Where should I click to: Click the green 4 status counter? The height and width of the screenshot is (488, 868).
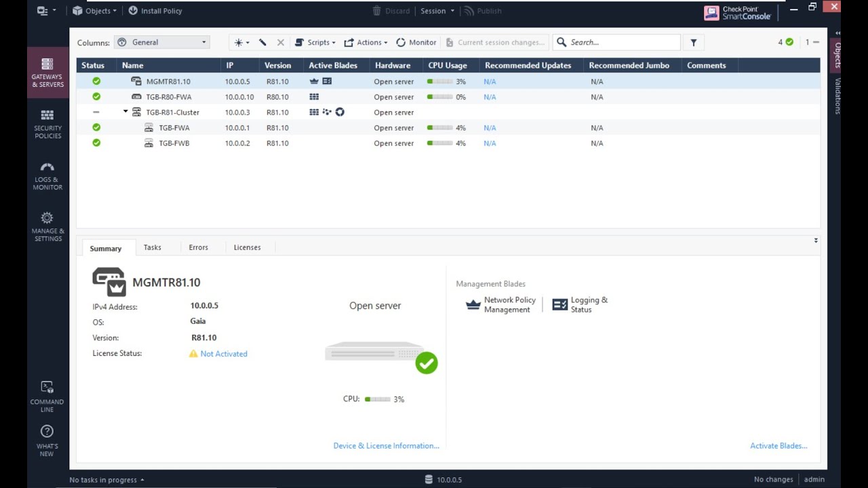pyautogui.click(x=785, y=42)
